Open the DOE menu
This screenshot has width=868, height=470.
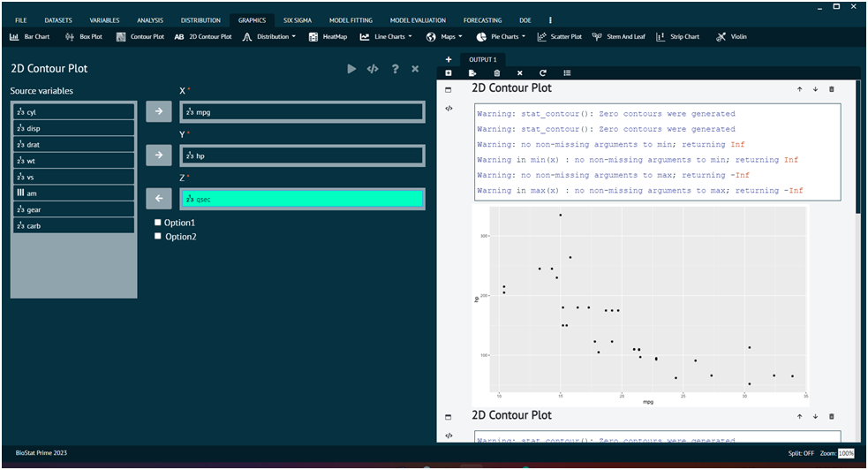click(525, 20)
